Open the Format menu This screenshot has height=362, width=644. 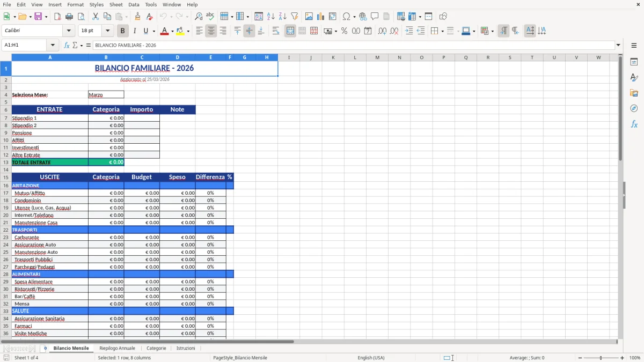click(75, 4)
